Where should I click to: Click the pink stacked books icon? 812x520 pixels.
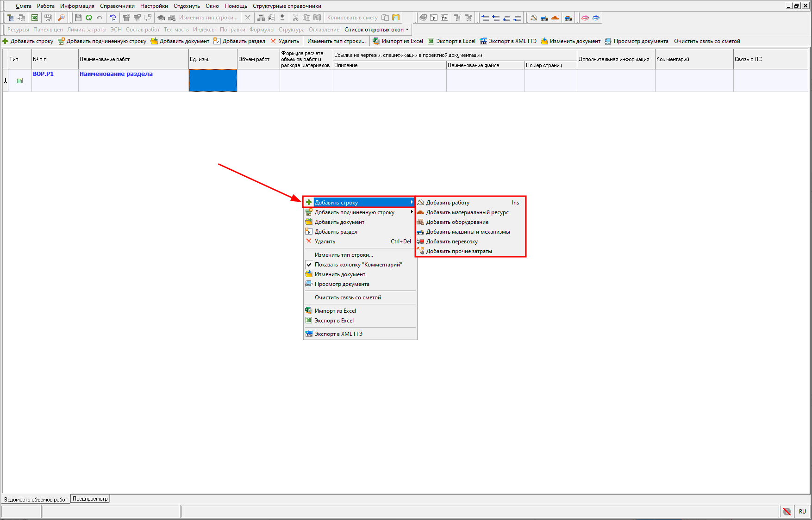pos(585,18)
